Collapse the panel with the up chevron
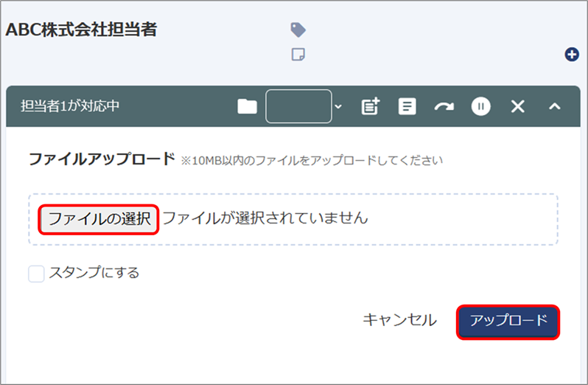 pos(555,106)
